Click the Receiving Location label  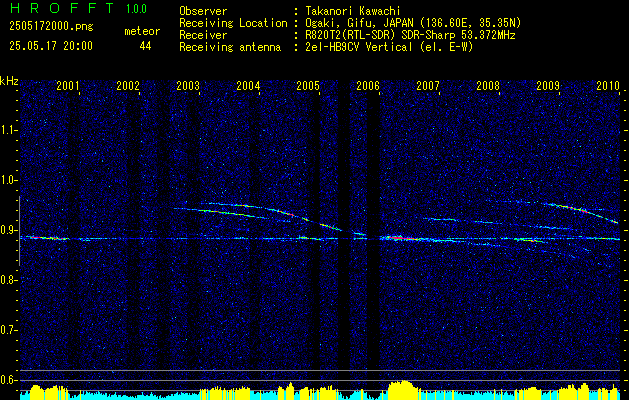tap(233, 23)
